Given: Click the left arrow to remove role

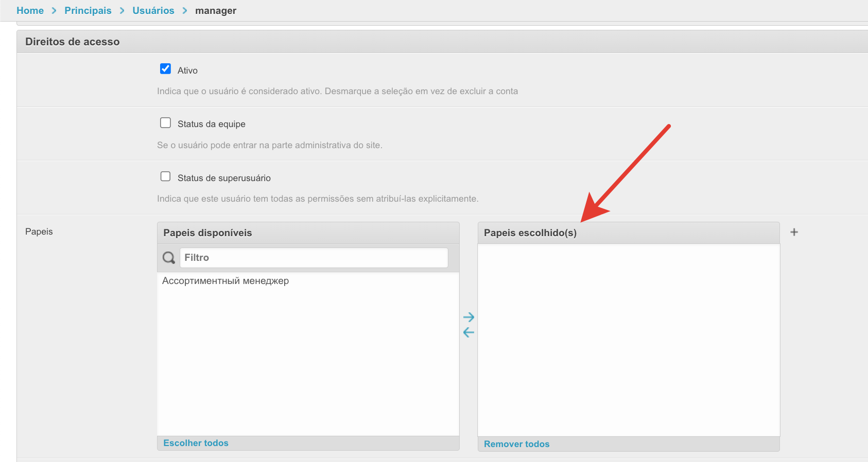Looking at the screenshot, I should 468,332.
